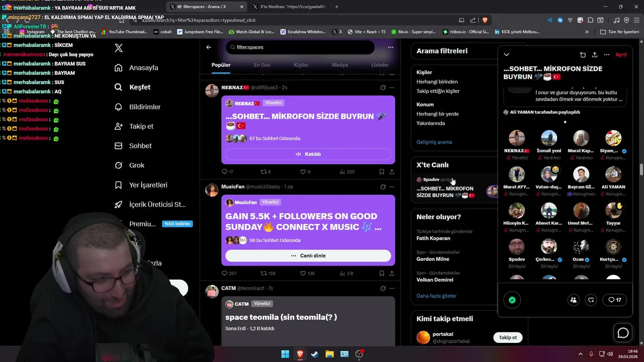Open more menu on NERNAZ post
The image size is (644, 362).
(x=392, y=87)
